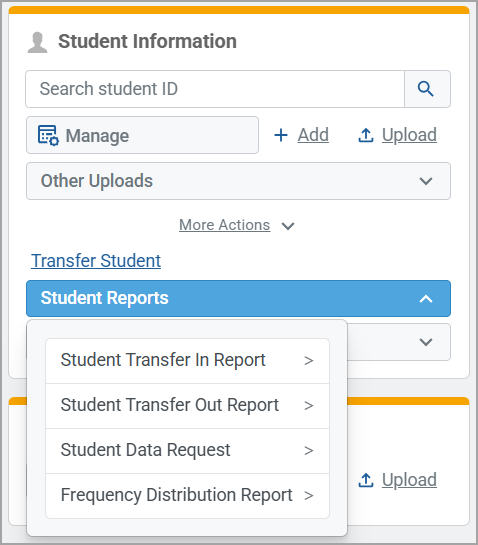Collapse the Student Reports dropdown
The width and height of the screenshot is (478, 545).
click(238, 299)
